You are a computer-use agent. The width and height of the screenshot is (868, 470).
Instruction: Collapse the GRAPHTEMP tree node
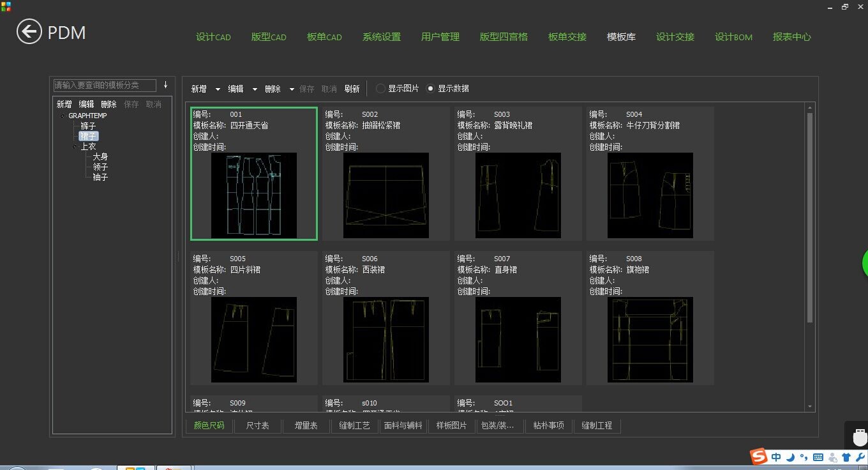point(63,116)
